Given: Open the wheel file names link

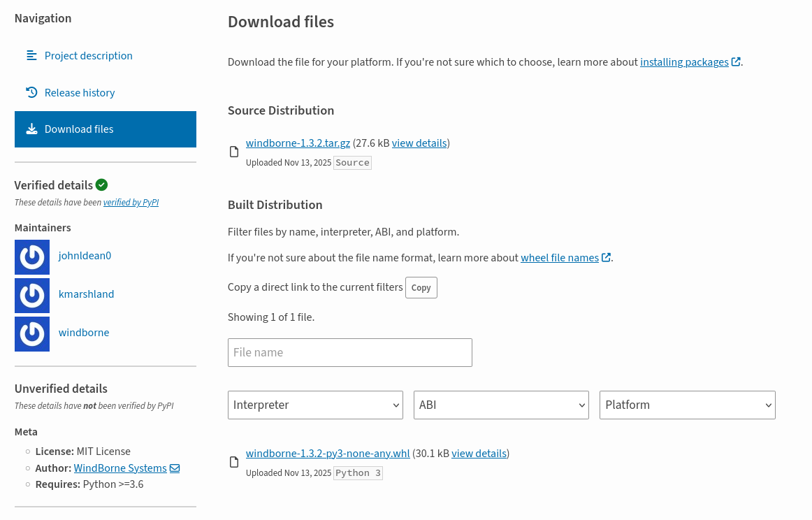Looking at the screenshot, I should click(x=559, y=258).
